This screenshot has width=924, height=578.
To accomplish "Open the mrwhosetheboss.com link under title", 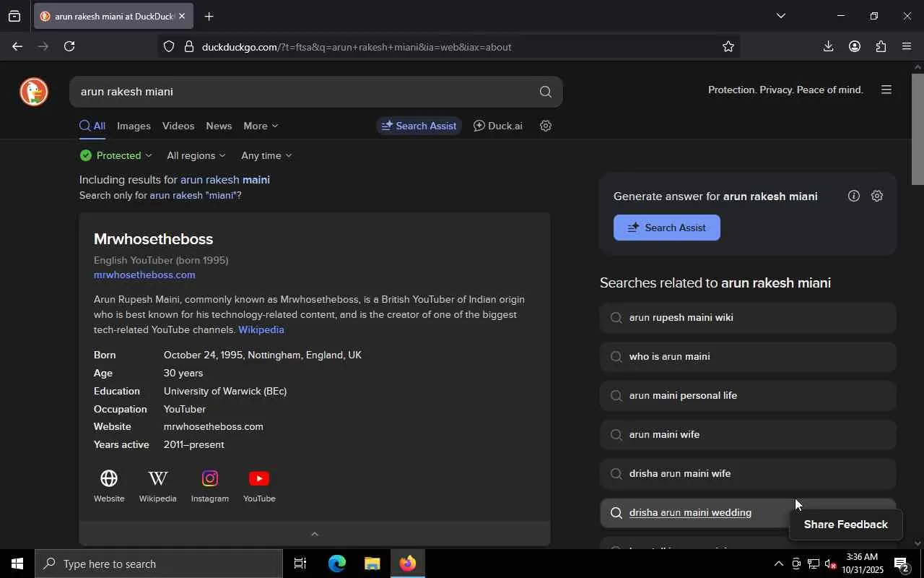I will [144, 275].
